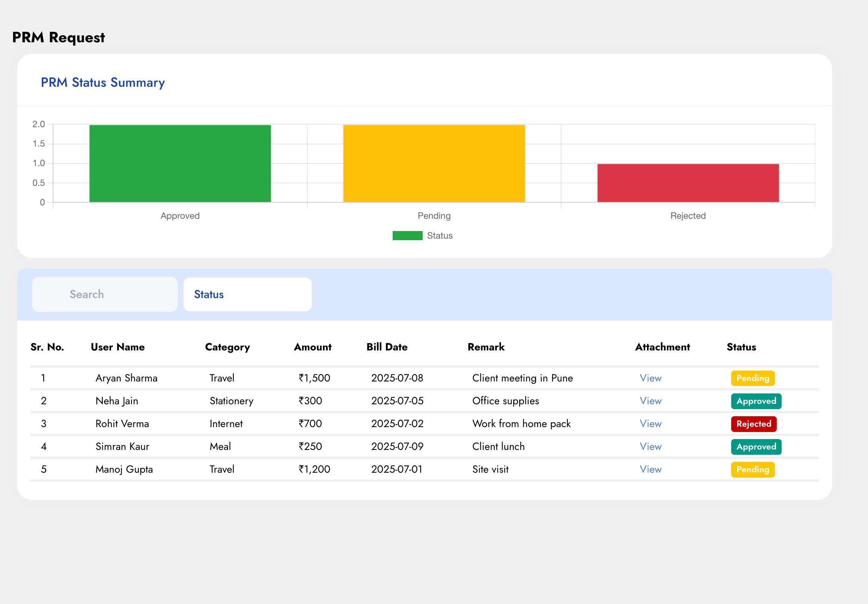Screen dimensions: 868x604
Task: View Manoj Gupta's attachment
Action: [x=650, y=469]
